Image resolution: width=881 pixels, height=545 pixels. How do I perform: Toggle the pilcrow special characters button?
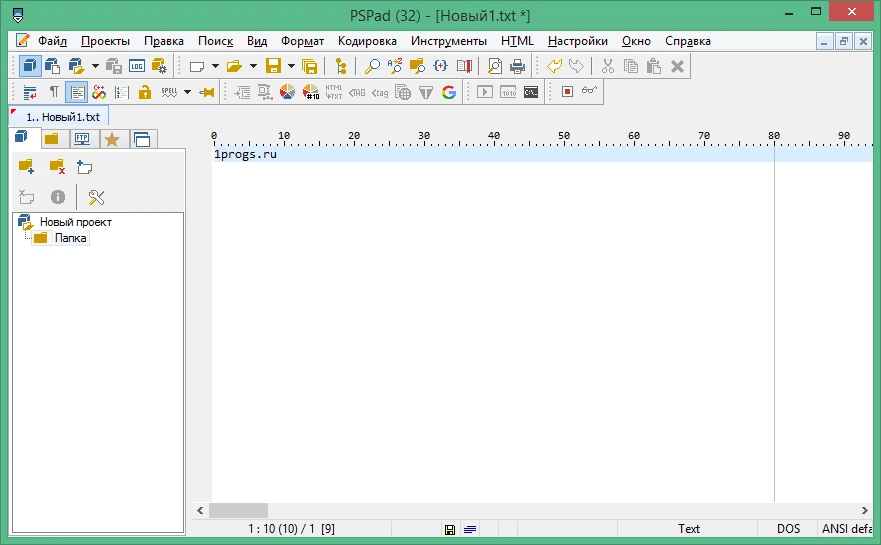click(x=54, y=92)
